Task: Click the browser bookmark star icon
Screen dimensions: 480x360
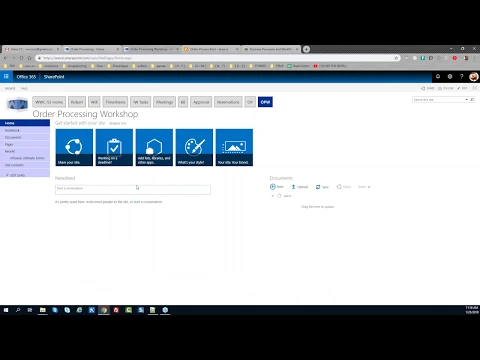Action: tap(396, 58)
